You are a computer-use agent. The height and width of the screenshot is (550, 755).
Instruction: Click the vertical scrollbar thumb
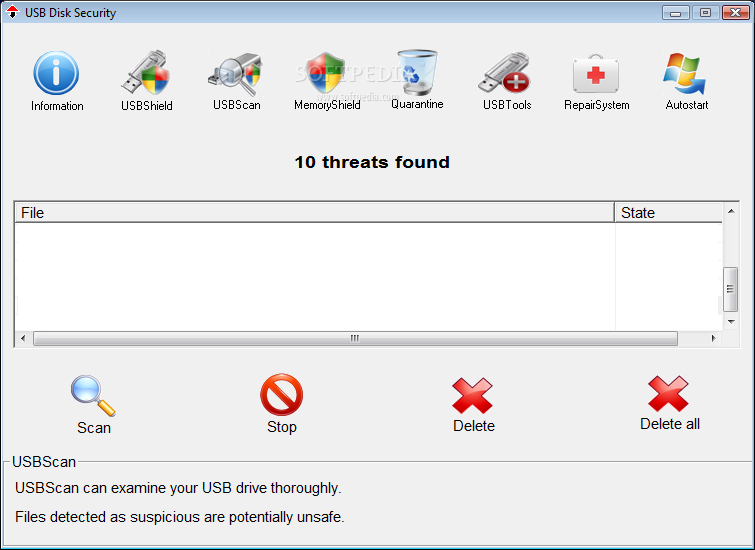pyautogui.click(x=730, y=289)
